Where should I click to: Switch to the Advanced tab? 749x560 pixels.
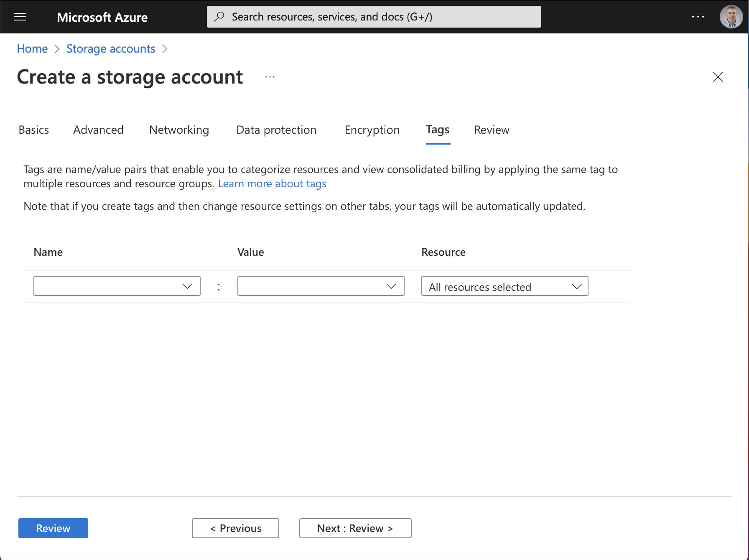coord(98,130)
